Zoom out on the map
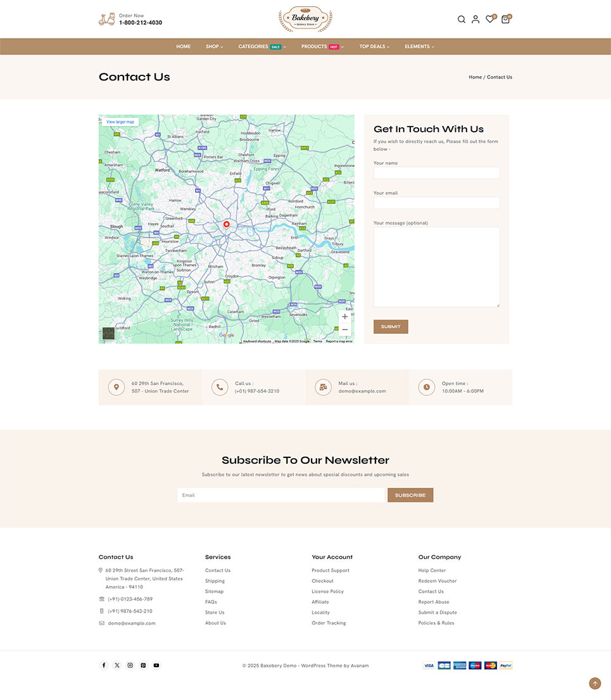The image size is (611, 700). coord(344,330)
